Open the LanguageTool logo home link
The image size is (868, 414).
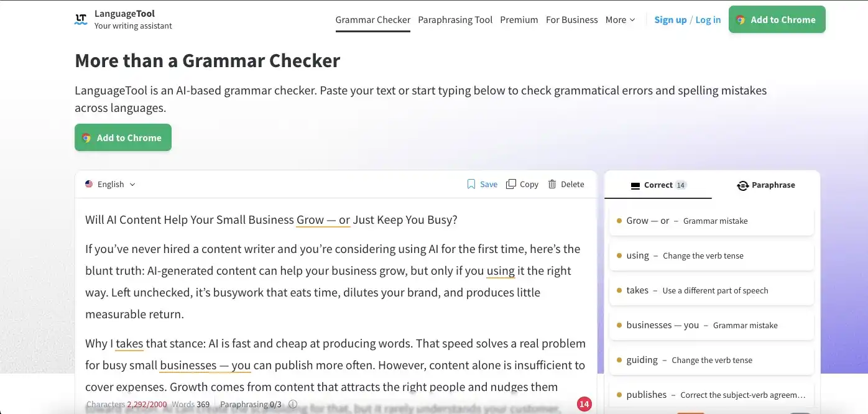click(123, 19)
